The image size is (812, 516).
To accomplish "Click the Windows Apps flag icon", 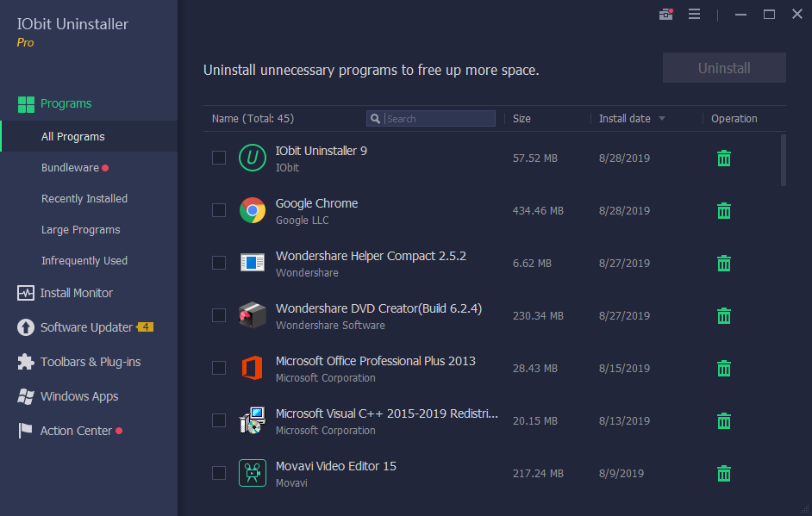I will (x=25, y=396).
